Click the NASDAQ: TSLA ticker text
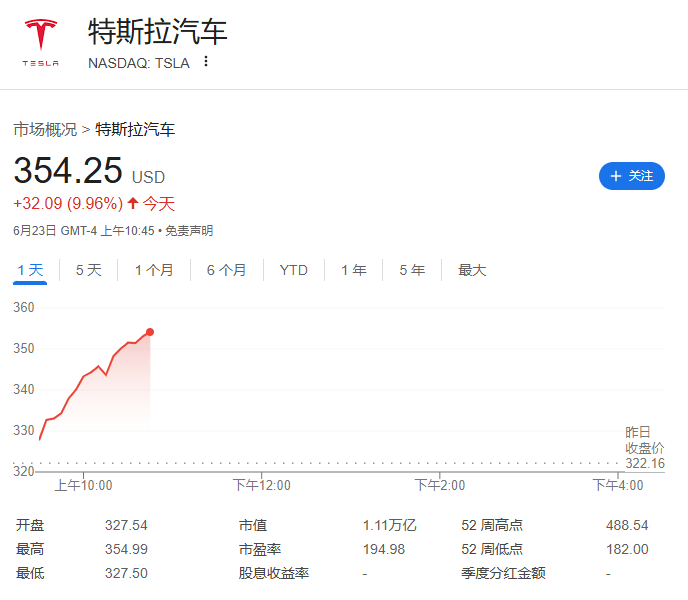The width and height of the screenshot is (688, 600). 139,63
